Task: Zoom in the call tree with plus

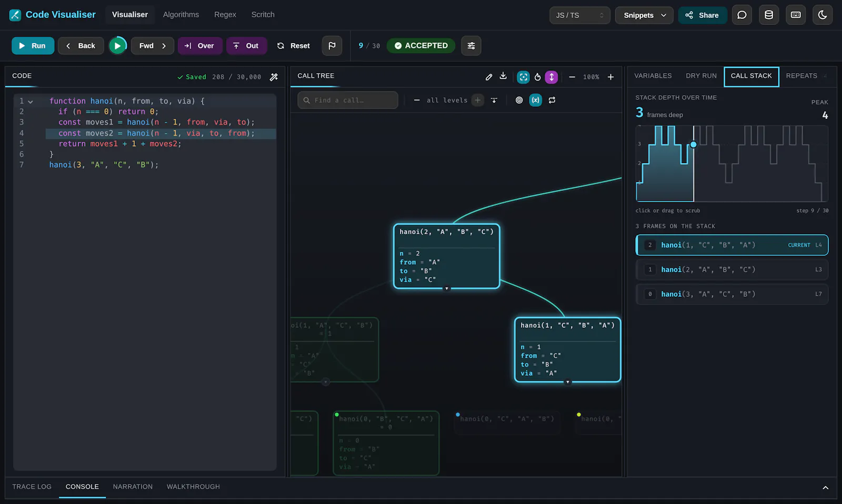Action: coord(610,77)
